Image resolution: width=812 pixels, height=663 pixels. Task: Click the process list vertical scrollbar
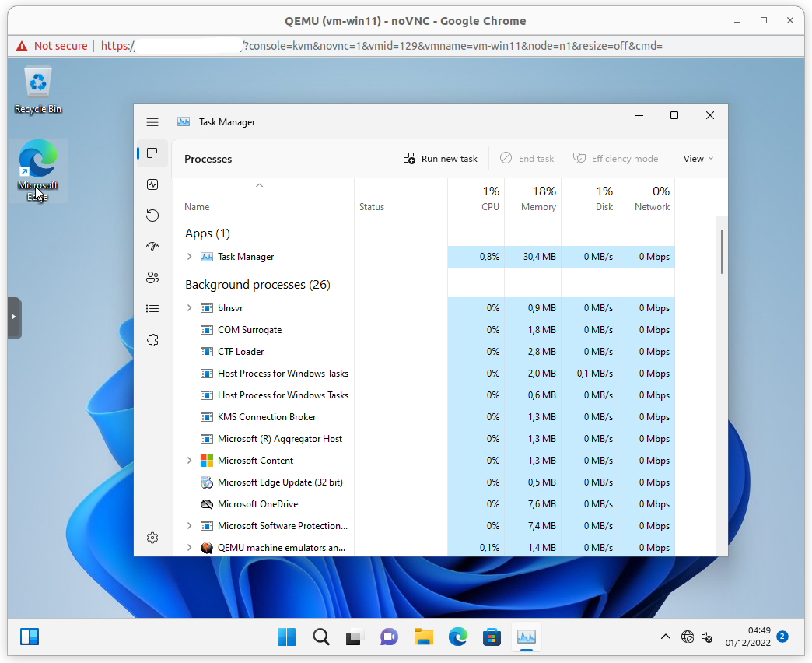[721, 251]
